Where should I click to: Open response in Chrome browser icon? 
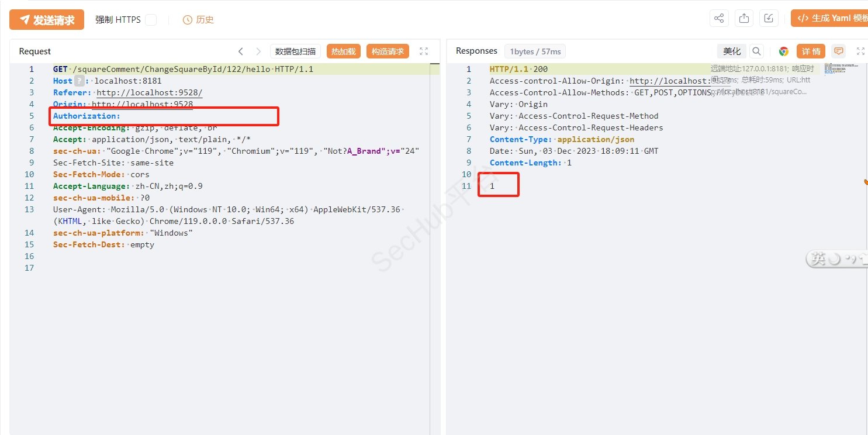[x=784, y=51]
